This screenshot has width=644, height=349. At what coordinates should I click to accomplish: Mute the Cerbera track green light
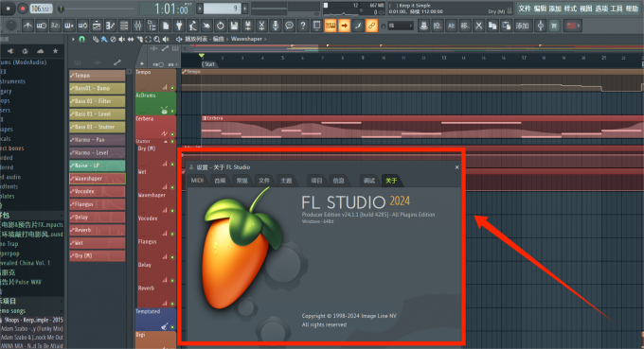click(172, 134)
